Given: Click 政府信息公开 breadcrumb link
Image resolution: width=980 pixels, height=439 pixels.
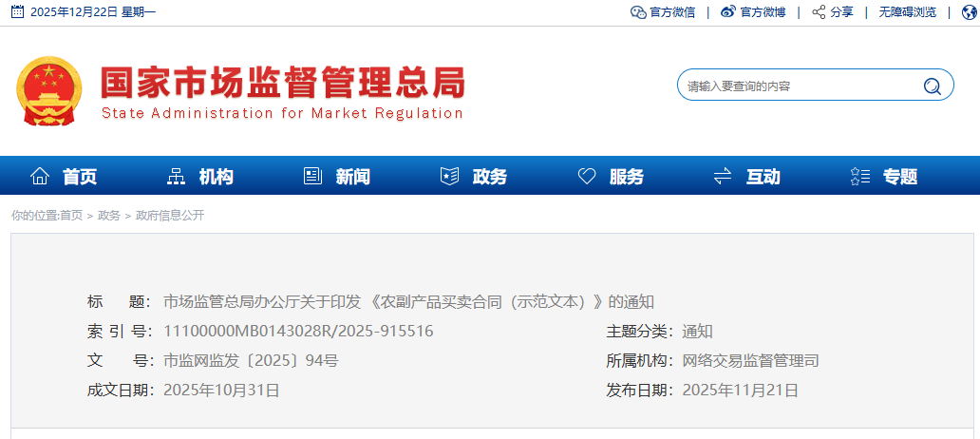Looking at the screenshot, I should click(170, 216).
